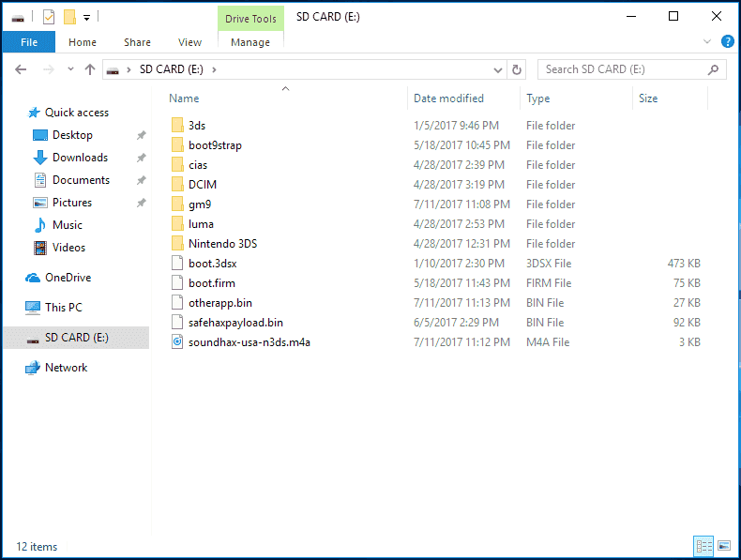Image resolution: width=741 pixels, height=560 pixels.
Task: Switch to Large icons view in status bar
Action: click(x=724, y=546)
